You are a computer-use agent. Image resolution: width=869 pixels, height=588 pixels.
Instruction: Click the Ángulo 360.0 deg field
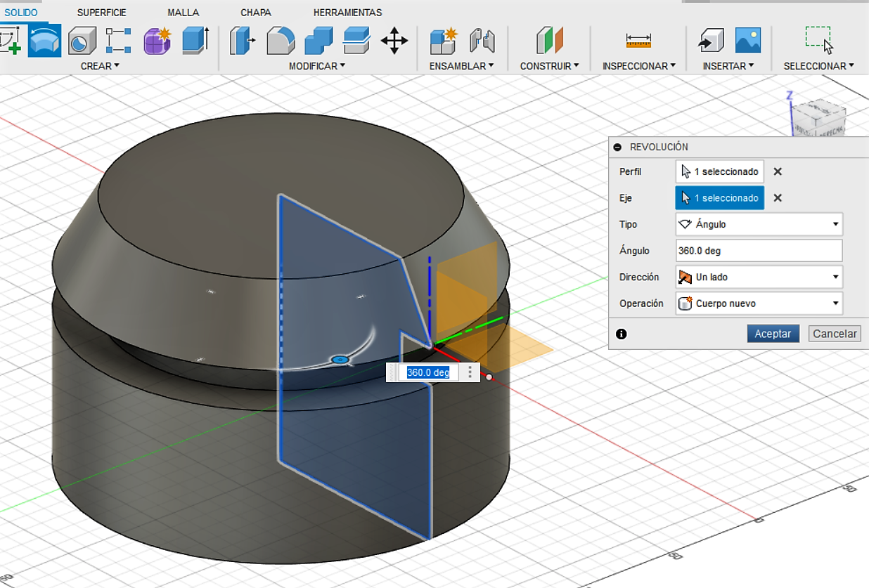pos(759,251)
